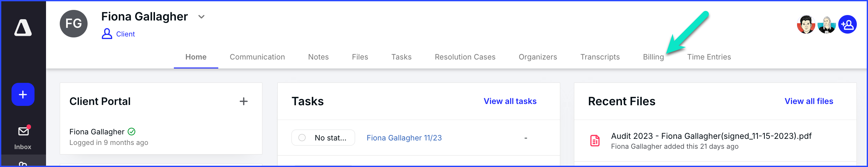Switch to the Billing tab
The image size is (868, 167).
point(653,57)
